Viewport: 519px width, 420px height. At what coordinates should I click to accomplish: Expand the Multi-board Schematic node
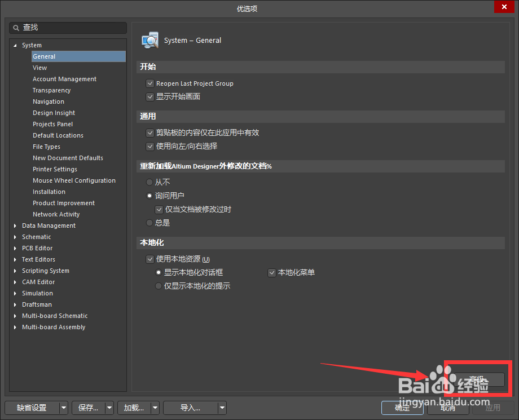[15, 316]
